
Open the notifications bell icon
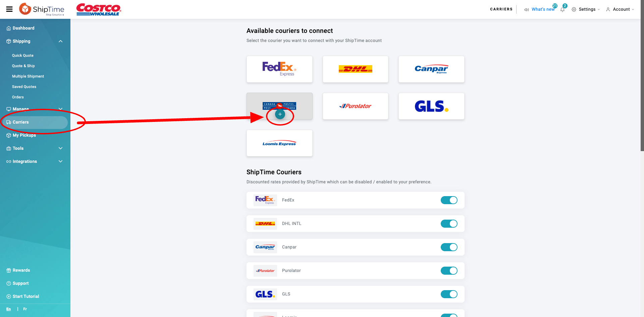[562, 9]
